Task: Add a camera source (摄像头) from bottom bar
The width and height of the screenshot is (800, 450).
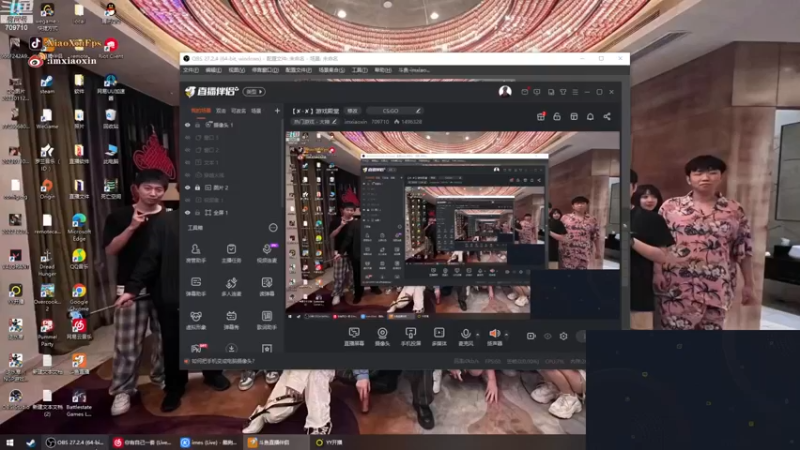Action: [382, 337]
